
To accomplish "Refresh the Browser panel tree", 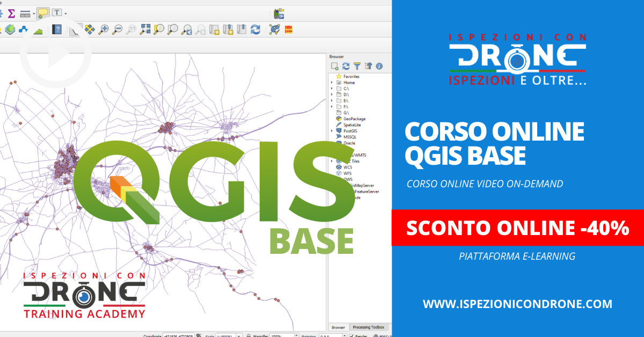I will click(x=346, y=66).
